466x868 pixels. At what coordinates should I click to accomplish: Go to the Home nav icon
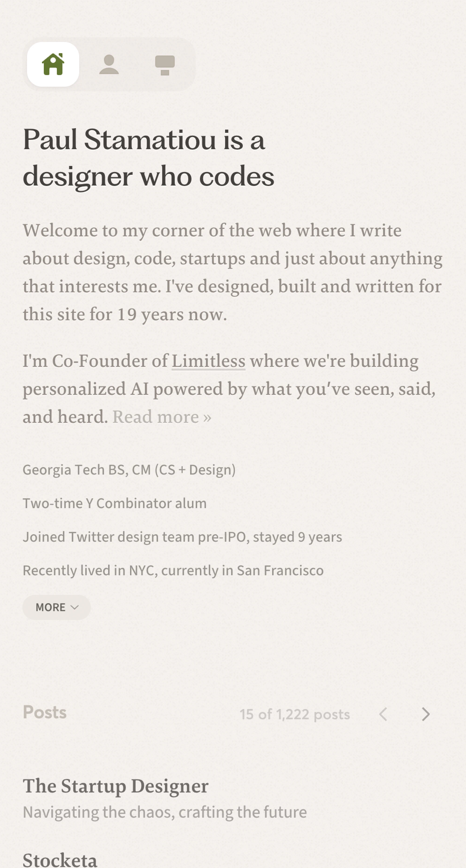pyautogui.click(x=53, y=64)
